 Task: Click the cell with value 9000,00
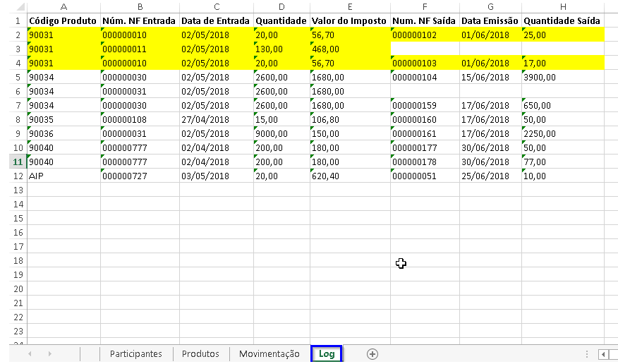[281, 133]
